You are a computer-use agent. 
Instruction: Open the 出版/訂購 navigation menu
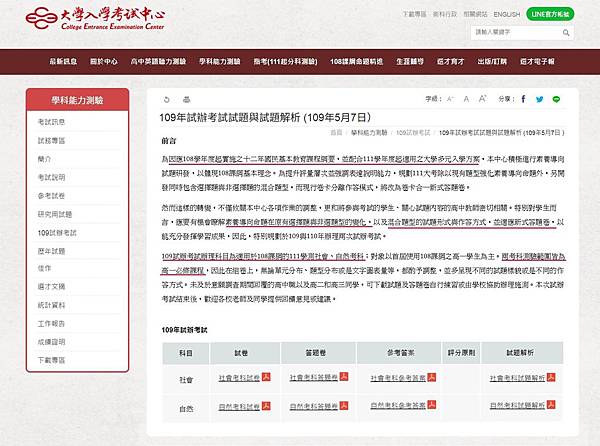click(492, 62)
